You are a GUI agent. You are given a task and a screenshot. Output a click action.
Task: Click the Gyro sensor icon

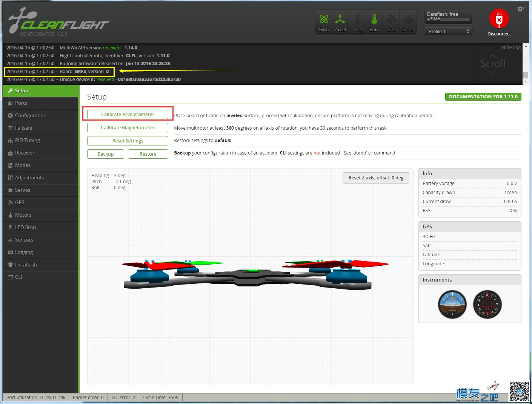click(323, 23)
